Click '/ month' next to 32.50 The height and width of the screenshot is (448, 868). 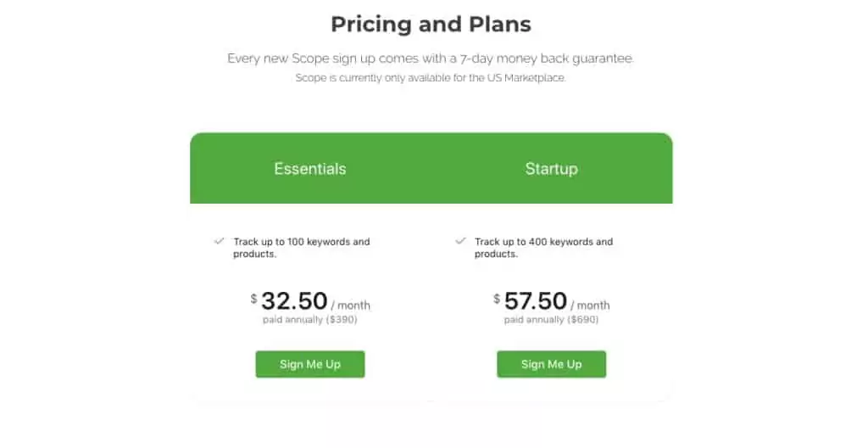[350, 305]
